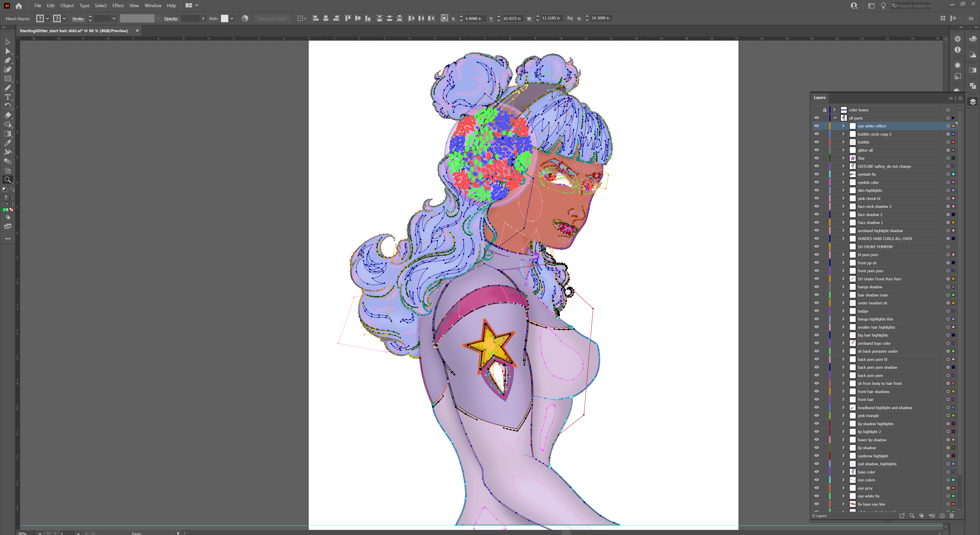The height and width of the screenshot is (535, 980).
Task: Click the Stroke label link
Action: pyautogui.click(x=78, y=19)
